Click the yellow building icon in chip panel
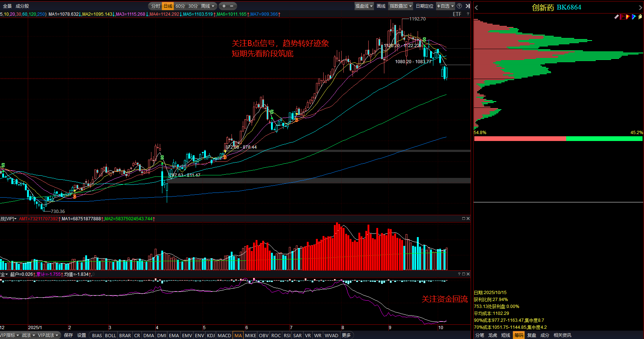644x339 pixels. pos(640,17)
